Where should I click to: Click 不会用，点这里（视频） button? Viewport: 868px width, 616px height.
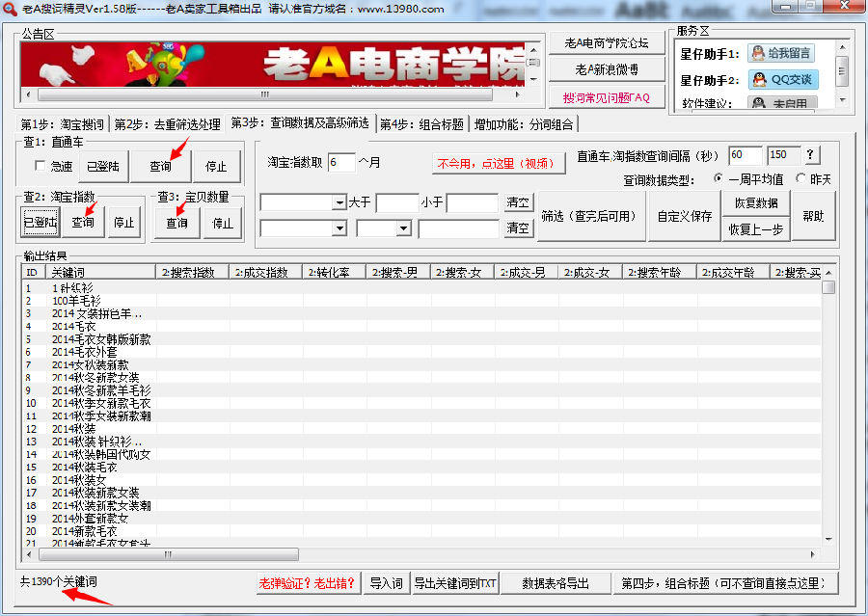point(499,163)
